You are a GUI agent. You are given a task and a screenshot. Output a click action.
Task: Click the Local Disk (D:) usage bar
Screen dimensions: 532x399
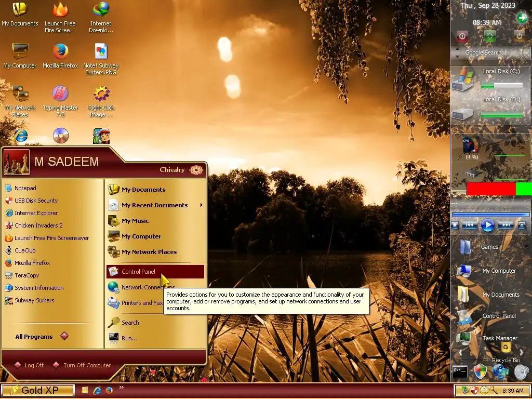click(502, 114)
